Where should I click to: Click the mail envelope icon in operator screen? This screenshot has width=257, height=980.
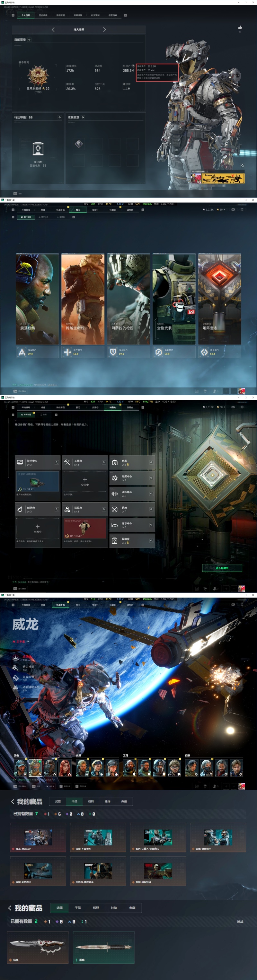coord(233,605)
